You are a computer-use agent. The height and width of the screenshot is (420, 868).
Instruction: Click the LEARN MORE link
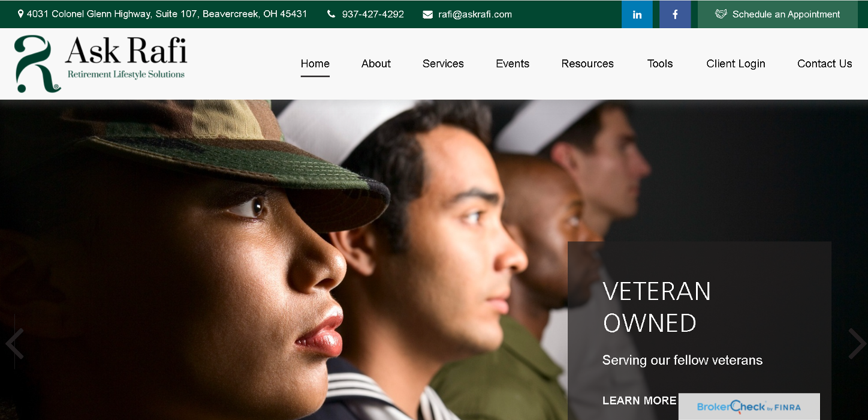(639, 401)
